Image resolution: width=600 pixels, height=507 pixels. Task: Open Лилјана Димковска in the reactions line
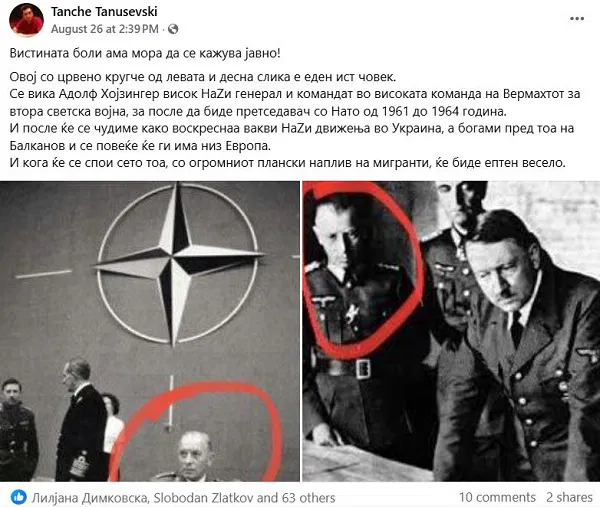point(90,498)
